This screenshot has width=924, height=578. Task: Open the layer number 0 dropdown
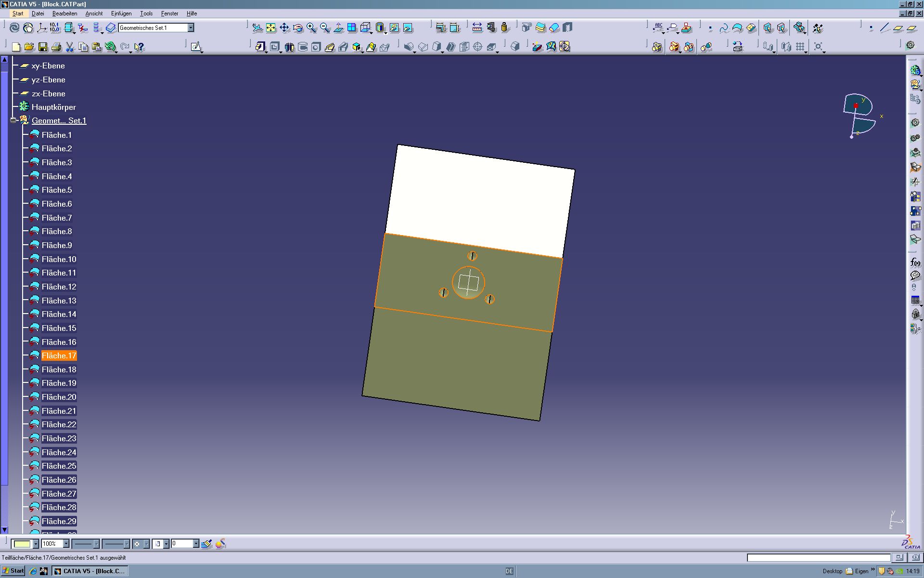click(196, 544)
